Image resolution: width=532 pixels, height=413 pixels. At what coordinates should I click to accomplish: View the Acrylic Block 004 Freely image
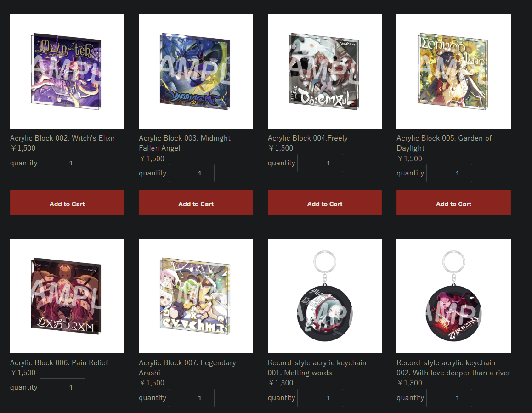pyautogui.click(x=325, y=71)
